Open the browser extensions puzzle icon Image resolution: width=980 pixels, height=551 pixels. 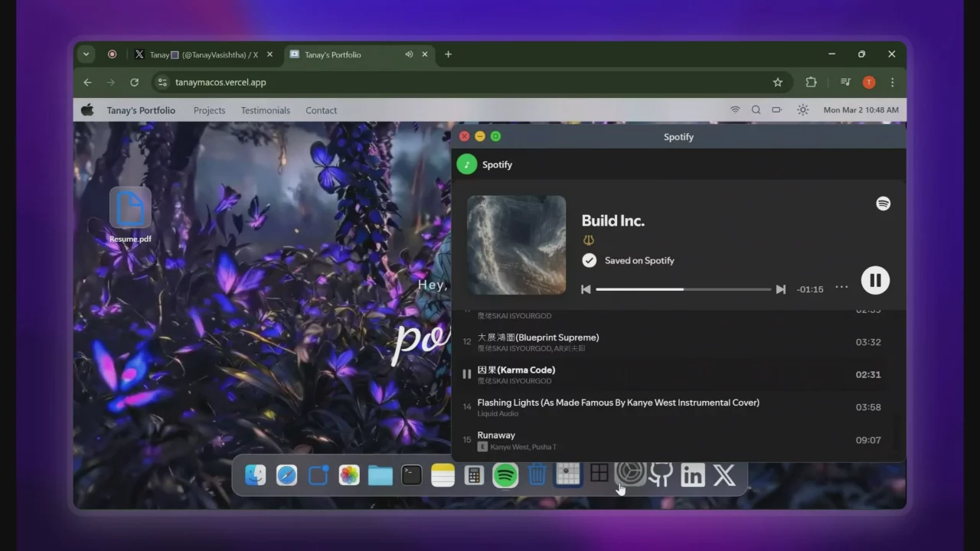click(811, 82)
